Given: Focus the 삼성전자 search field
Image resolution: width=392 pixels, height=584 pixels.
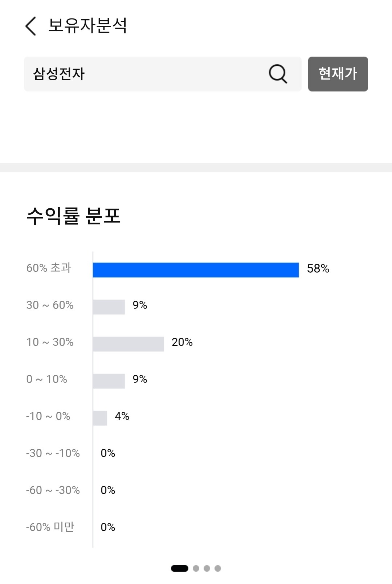Looking at the screenshot, I should pyautogui.click(x=163, y=74).
